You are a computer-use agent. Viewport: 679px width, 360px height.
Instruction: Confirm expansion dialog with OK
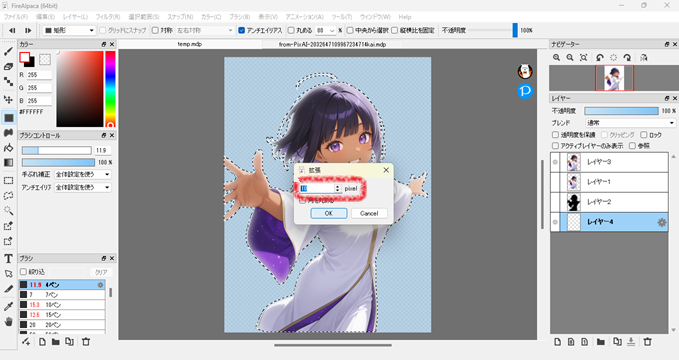pos(329,213)
